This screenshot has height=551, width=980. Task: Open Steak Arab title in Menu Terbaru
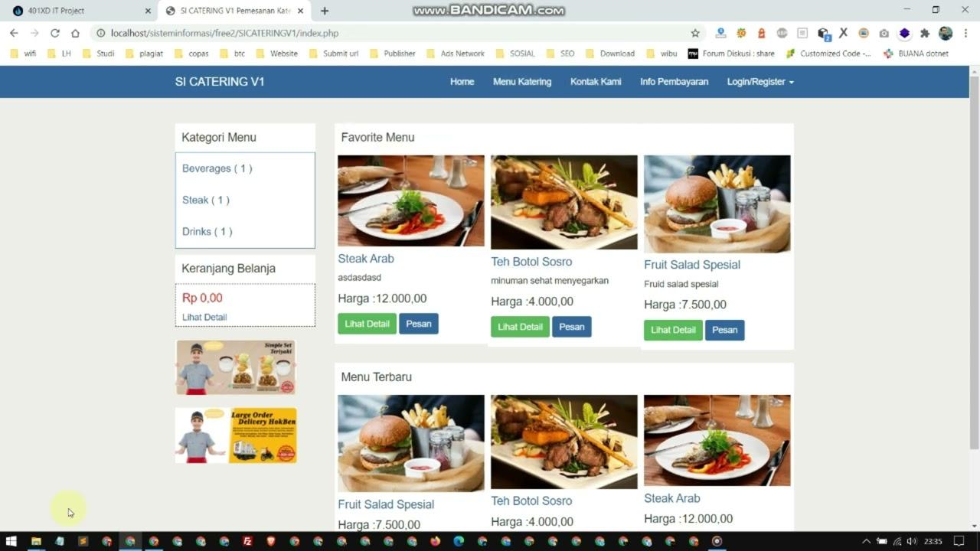tap(672, 498)
